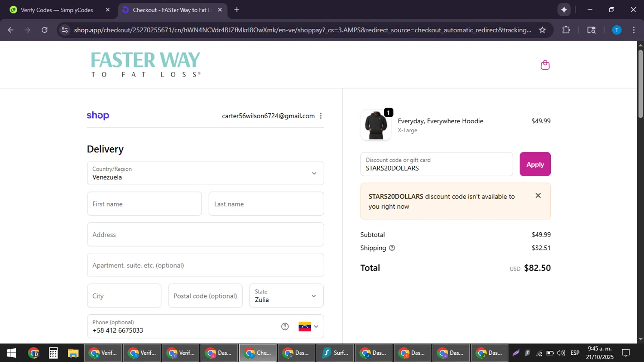Open File Explorer from the taskbar
Image resolution: width=644 pixels, height=362 pixels.
pos(73,353)
